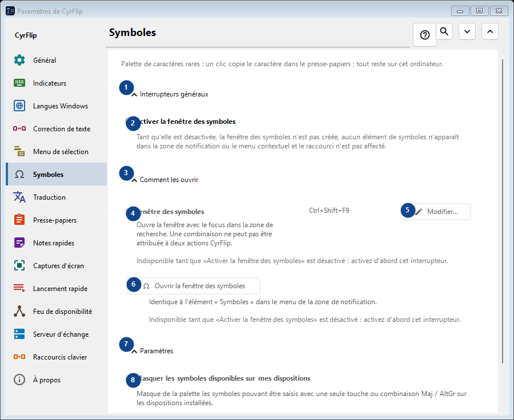Choose the Captures d'écran icon
The width and height of the screenshot is (514, 420).
19,266
